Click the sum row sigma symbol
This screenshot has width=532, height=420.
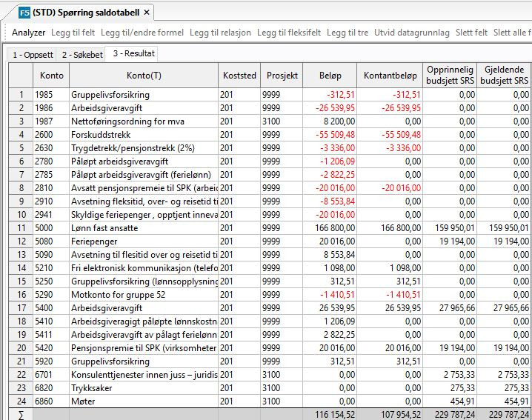click(x=21, y=415)
